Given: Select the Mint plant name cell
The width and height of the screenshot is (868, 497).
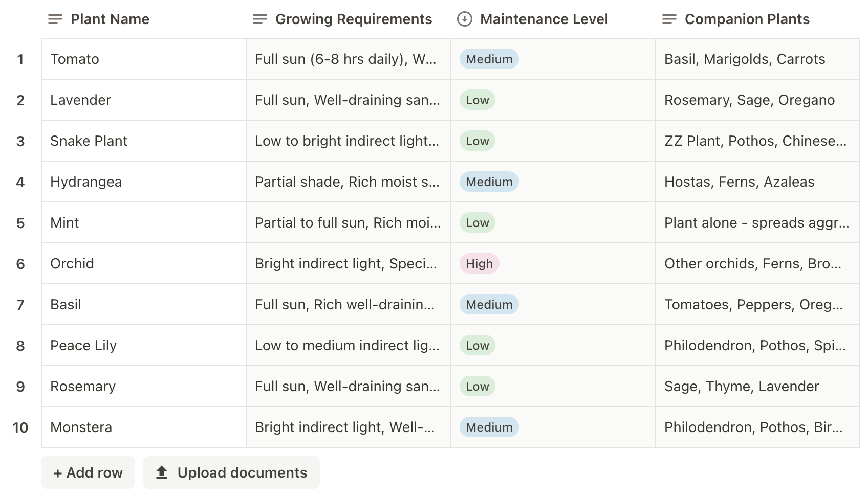Looking at the screenshot, I should tap(144, 222).
